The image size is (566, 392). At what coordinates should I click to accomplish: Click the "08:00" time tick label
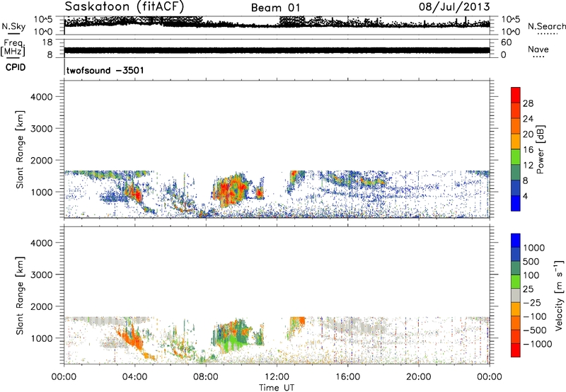pos(206,377)
